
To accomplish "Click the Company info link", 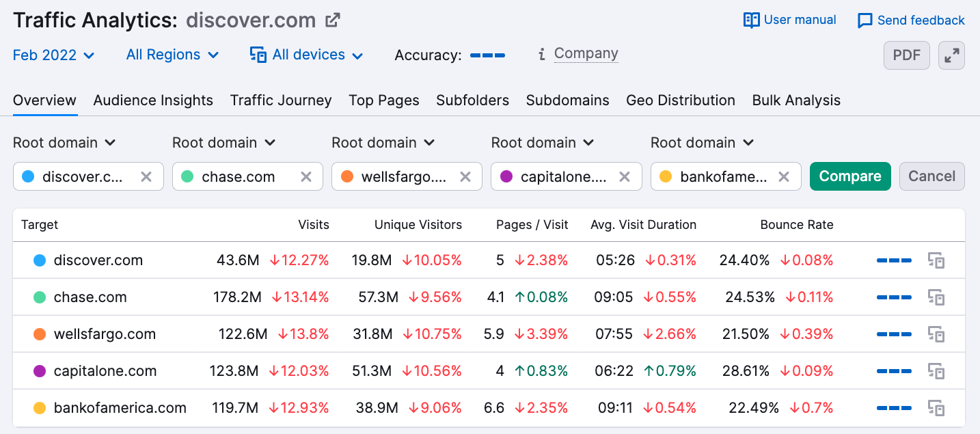I will click(586, 54).
